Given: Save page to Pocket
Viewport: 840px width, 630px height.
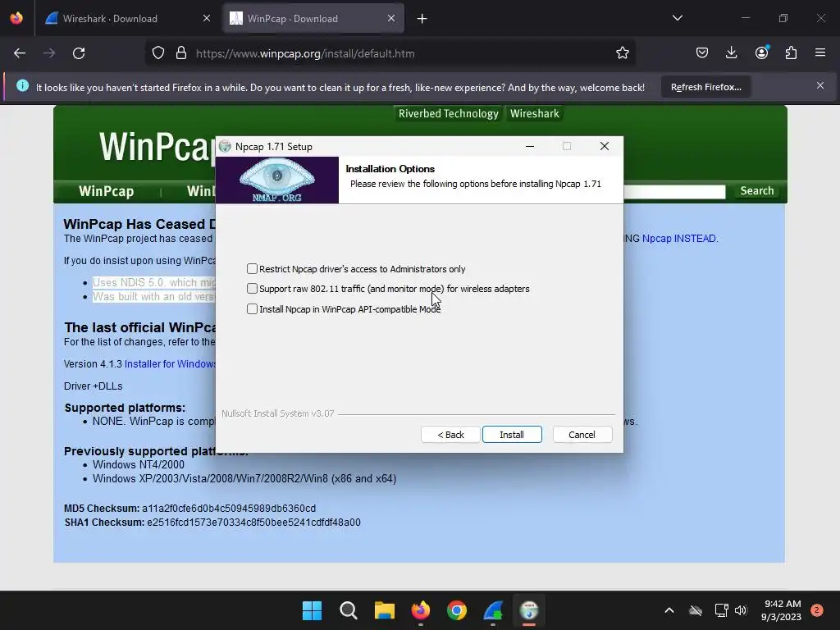Looking at the screenshot, I should point(702,52).
